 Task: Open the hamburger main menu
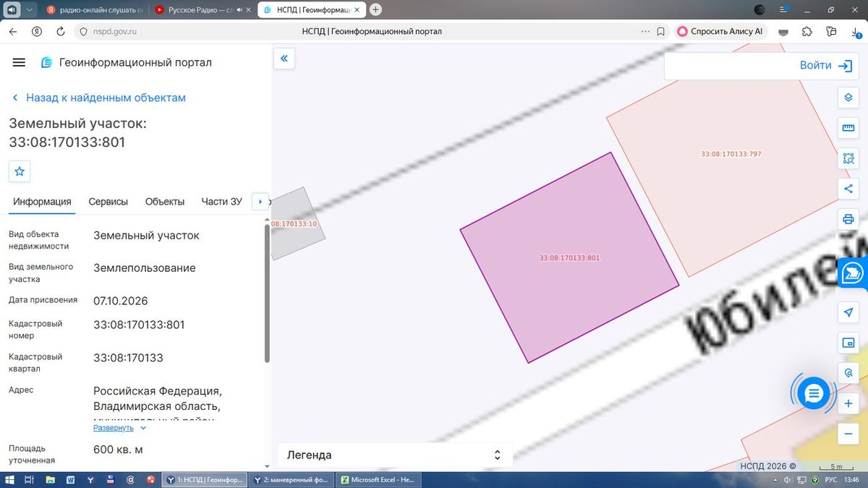(x=19, y=62)
